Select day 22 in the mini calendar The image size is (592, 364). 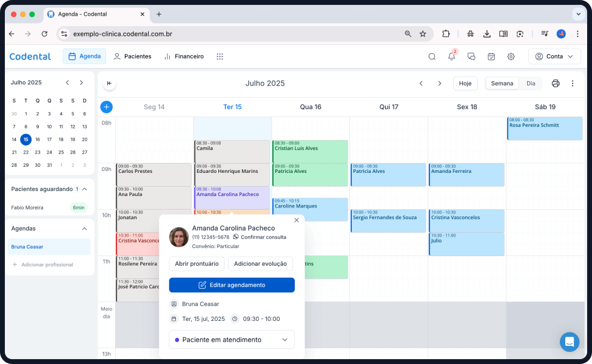point(25,152)
